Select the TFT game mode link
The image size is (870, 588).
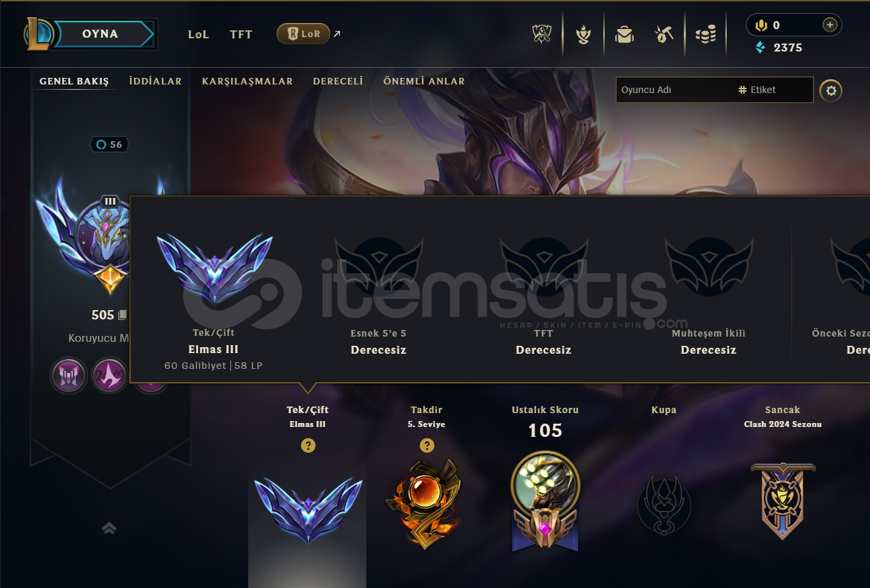coord(241,34)
